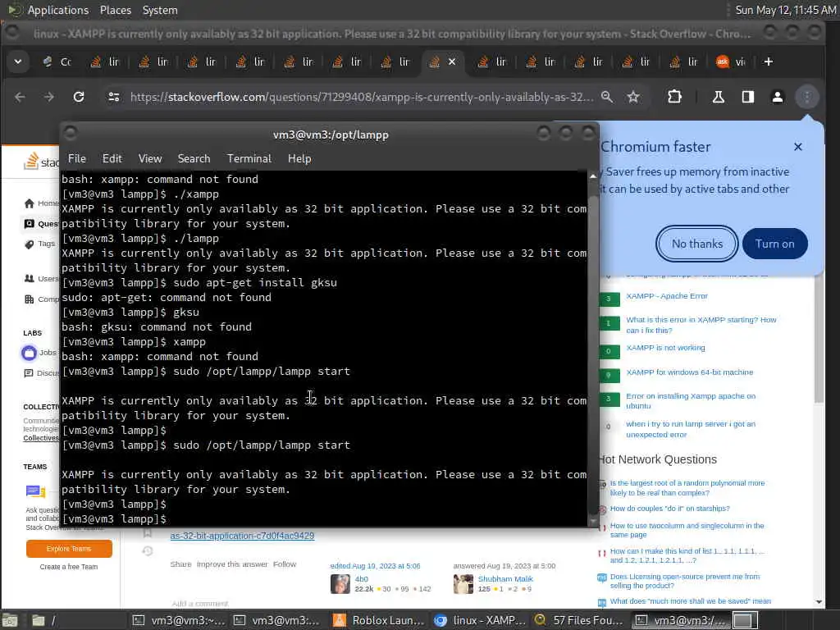Open related question XAMPP is not working
This screenshot has height=630, width=840.
point(665,348)
